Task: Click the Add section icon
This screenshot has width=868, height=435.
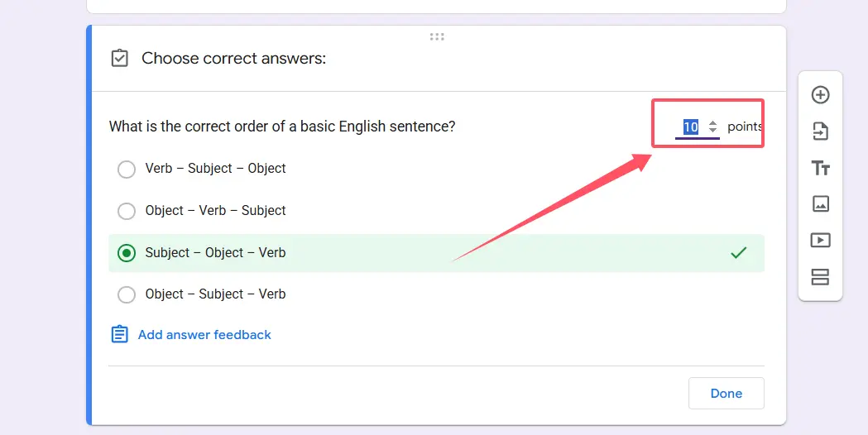Action: point(820,277)
